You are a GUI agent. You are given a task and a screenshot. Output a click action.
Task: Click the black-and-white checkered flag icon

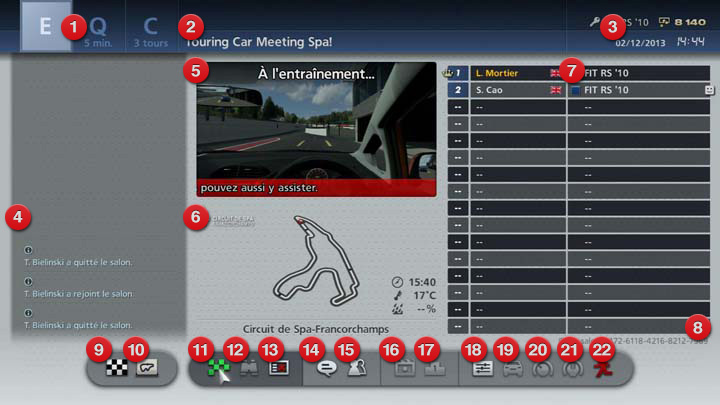[x=117, y=368]
